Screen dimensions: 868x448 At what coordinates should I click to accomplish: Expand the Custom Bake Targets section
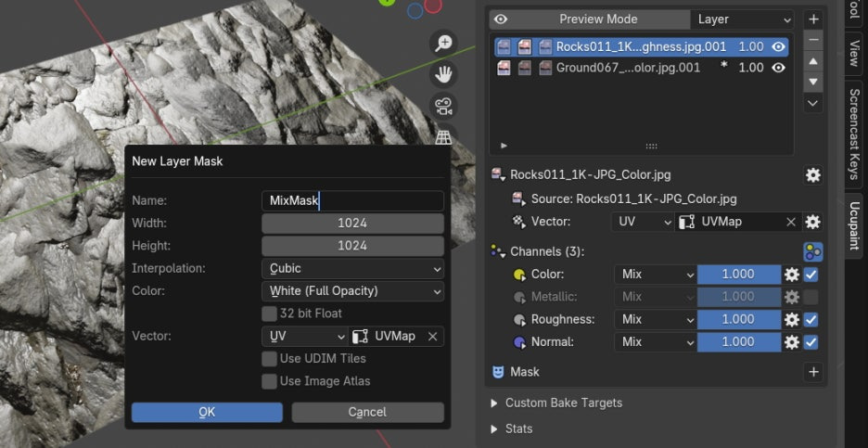tap(557, 403)
